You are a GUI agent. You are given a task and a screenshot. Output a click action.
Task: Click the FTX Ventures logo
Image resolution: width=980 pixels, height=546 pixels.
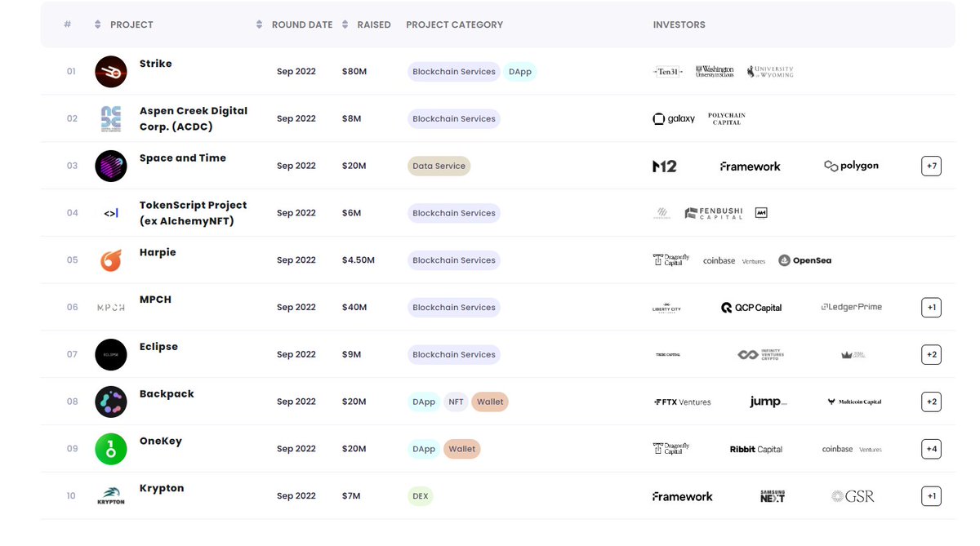pos(683,402)
